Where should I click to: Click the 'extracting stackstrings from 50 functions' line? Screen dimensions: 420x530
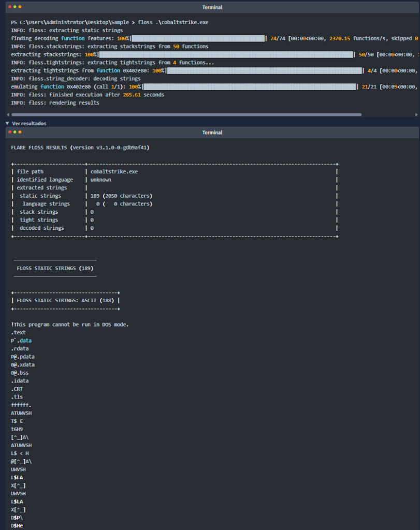coord(110,47)
